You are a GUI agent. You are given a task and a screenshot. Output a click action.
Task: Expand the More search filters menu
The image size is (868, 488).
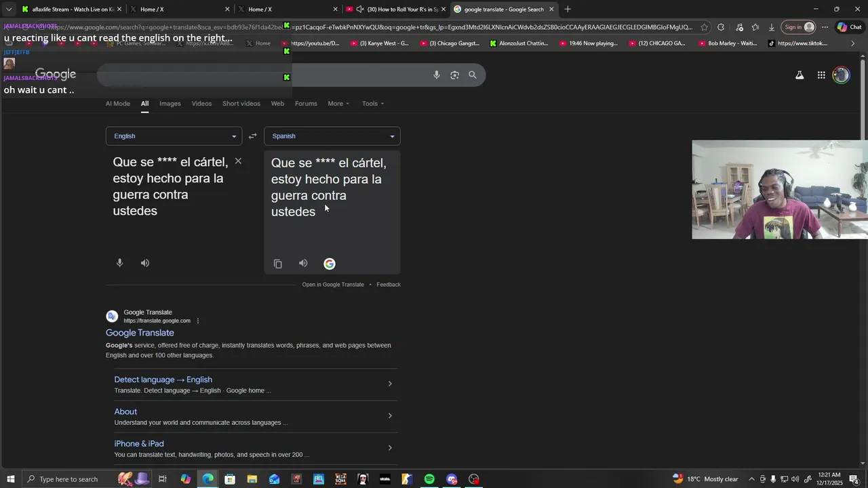tap(338, 104)
